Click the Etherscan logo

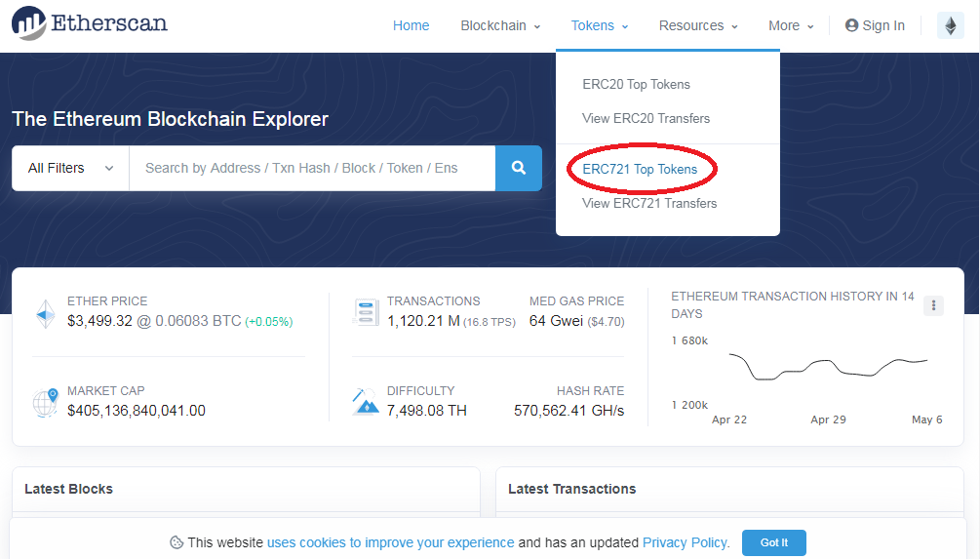90,23
